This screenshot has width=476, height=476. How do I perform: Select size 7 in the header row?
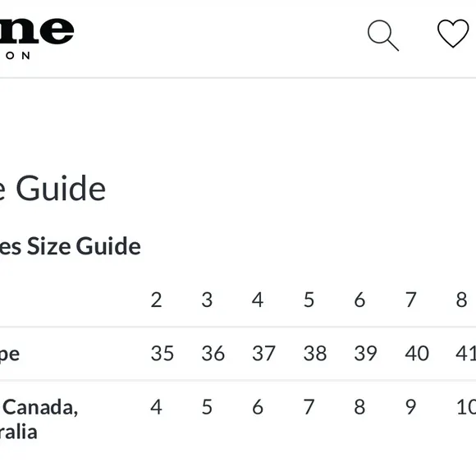pos(410,300)
